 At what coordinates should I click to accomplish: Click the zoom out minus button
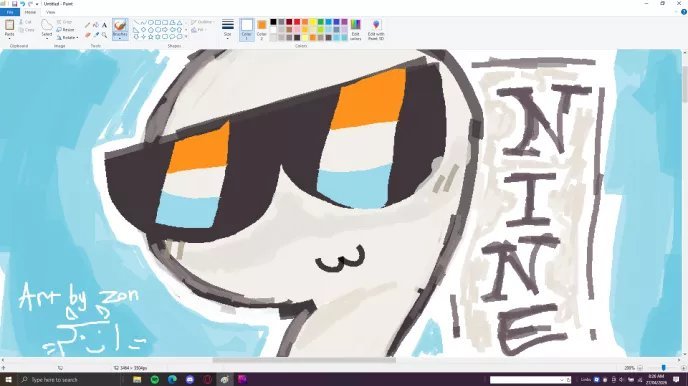pos(640,368)
